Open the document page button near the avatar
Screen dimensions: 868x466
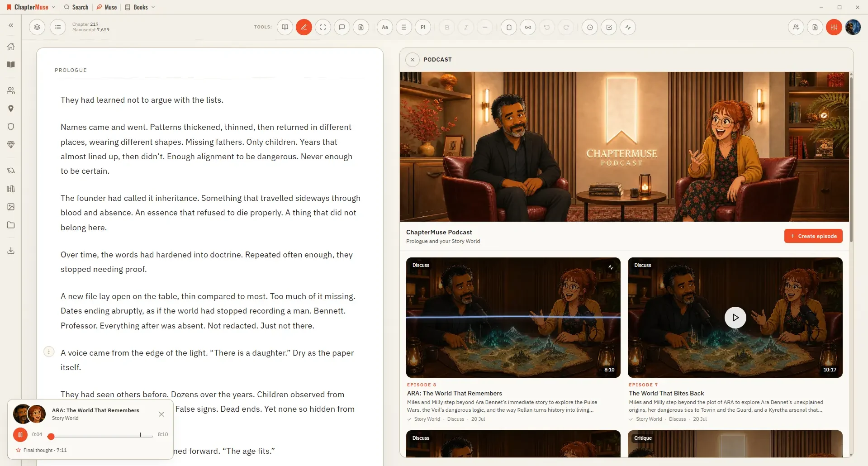[x=815, y=27]
